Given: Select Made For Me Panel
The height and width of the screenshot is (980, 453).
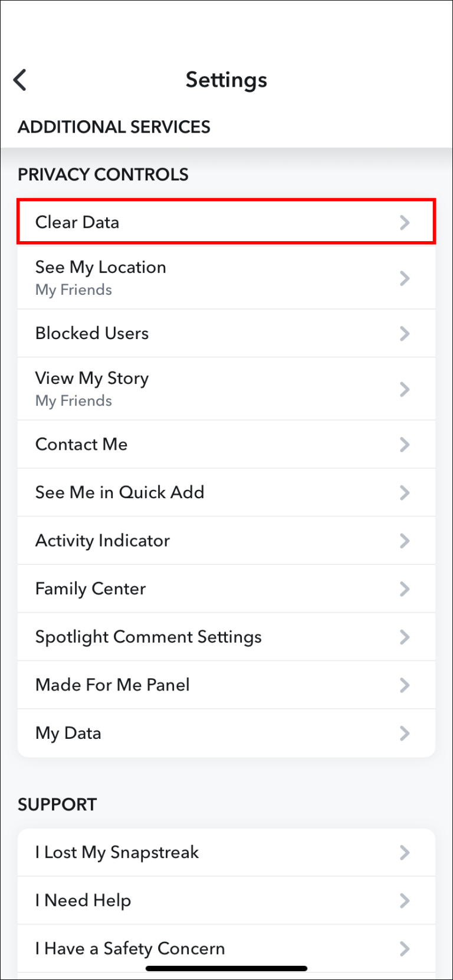Looking at the screenshot, I should click(113, 685).
